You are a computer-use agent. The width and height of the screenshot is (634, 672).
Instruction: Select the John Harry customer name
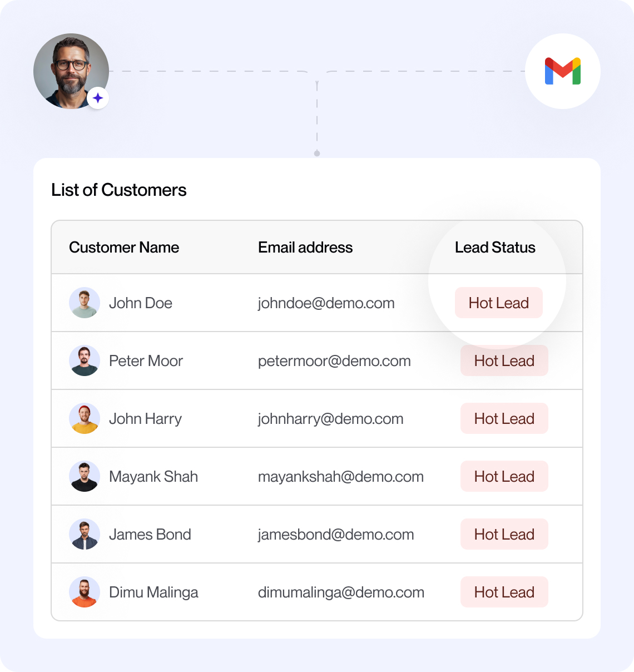tap(145, 419)
